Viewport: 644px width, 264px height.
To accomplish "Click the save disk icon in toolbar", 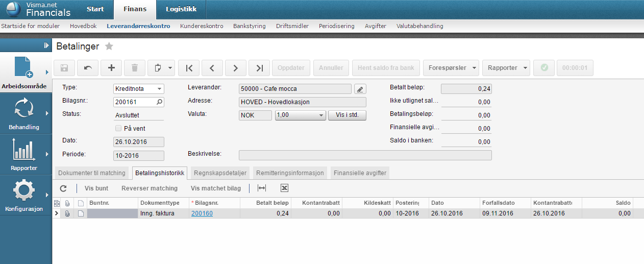I will pyautogui.click(x=64, y=67).
